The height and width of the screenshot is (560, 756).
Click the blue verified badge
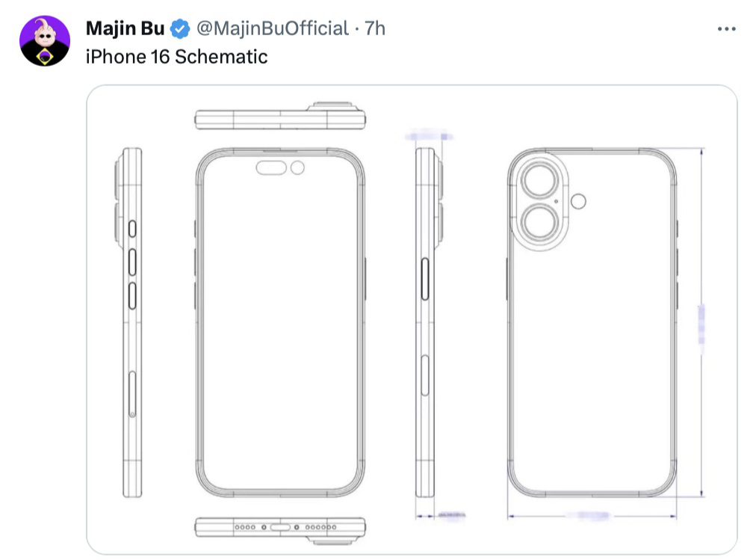[180, 29]
